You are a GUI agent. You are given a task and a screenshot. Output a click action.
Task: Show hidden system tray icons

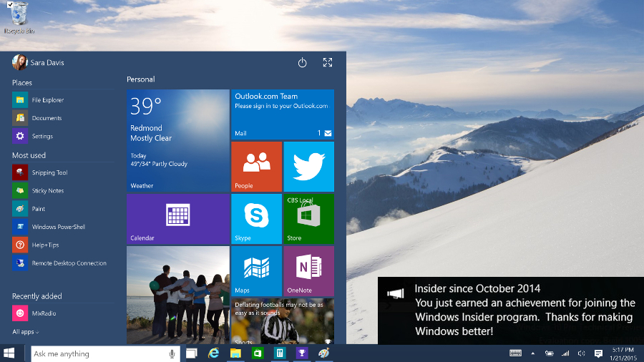(x=532, y=353)
